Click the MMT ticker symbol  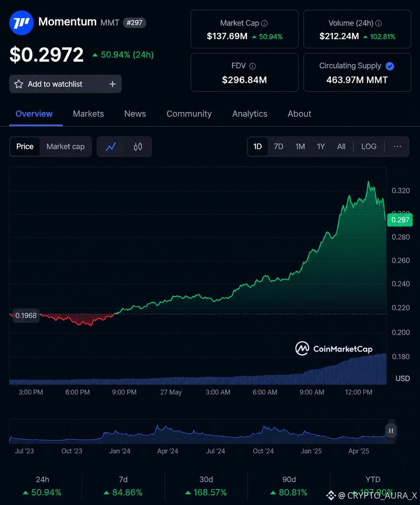[110, 23]
